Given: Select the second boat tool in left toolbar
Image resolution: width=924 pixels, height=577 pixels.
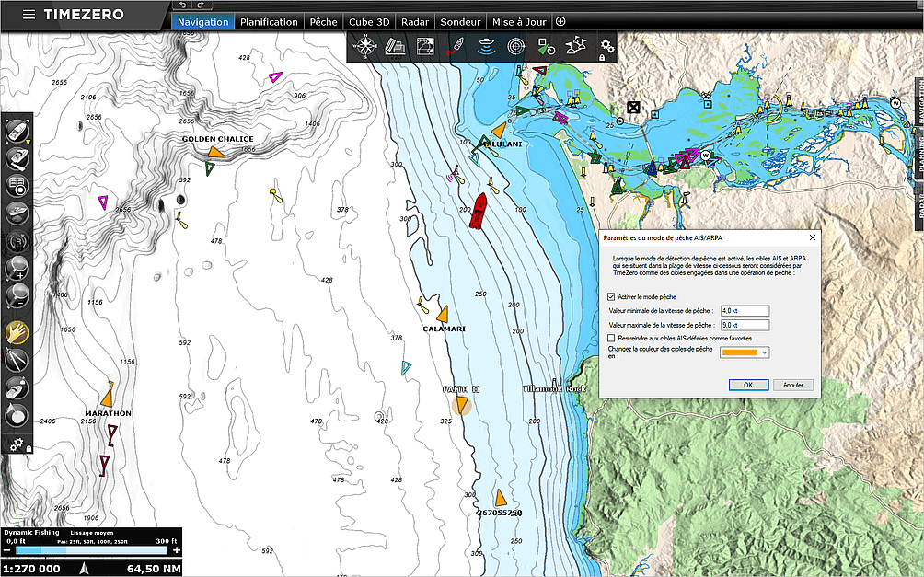Looking at the screenshot, I should pos(17,158).
